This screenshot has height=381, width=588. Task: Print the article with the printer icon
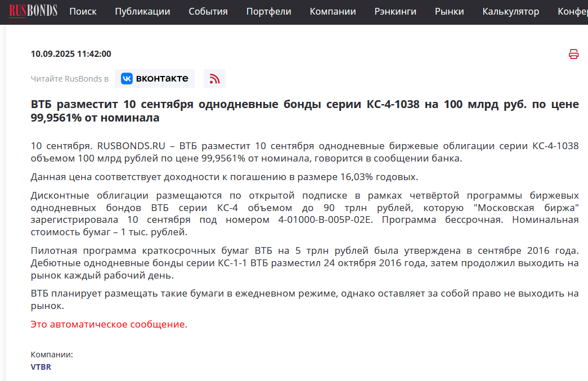click(573, 54)
